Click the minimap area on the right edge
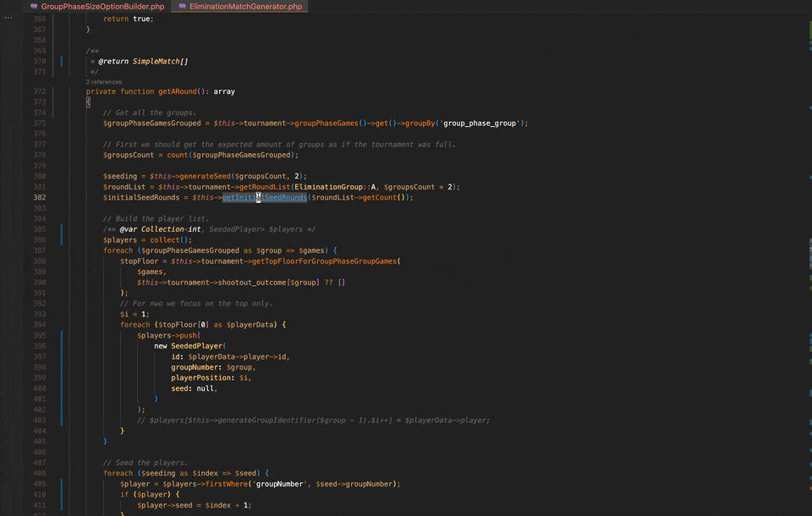Image resolution: width=812 pixels, height=516 pixels. [805, 254]
